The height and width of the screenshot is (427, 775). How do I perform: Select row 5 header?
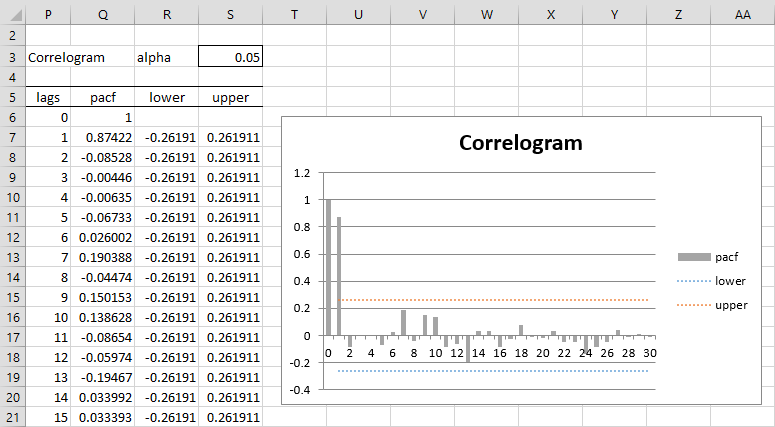coord(12,97)
